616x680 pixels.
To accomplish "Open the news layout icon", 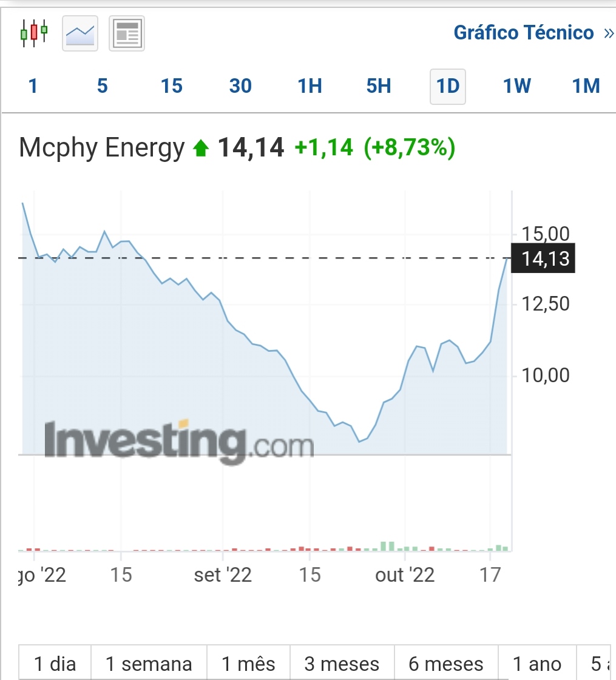I will [127, 33].
